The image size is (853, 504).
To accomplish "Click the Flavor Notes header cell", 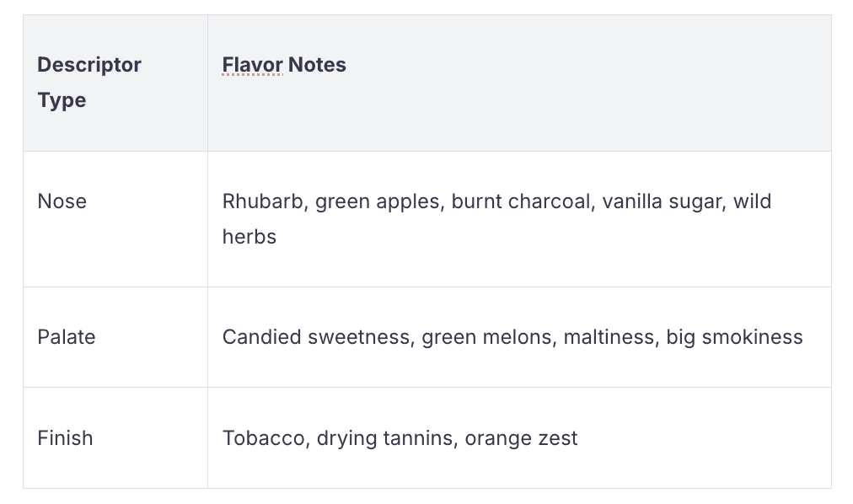I will [518, 83].
